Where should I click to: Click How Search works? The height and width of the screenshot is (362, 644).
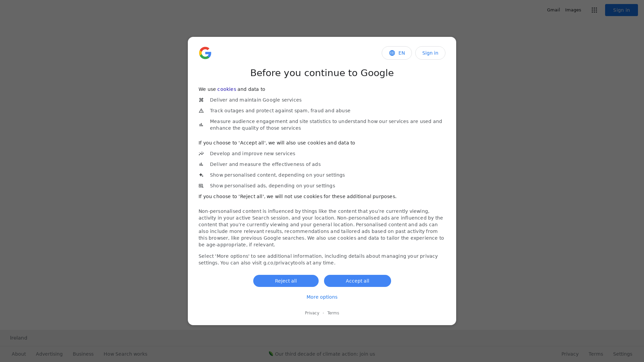pyautogui.click(x=125, y=354)
